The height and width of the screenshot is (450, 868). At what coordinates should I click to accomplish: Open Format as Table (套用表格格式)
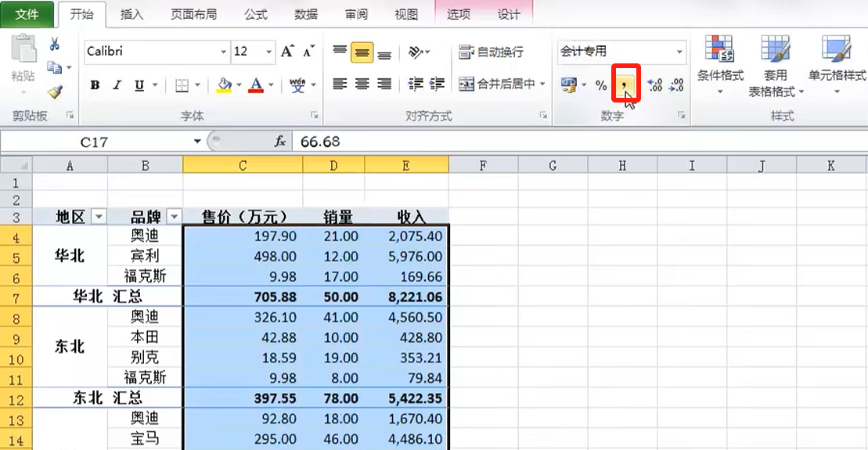[x=776, y=66]
